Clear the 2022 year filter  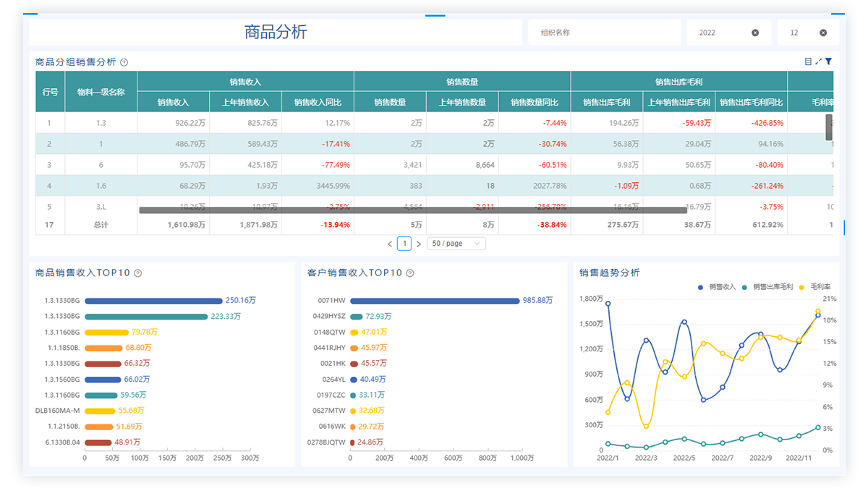click(x=755, y=33)
